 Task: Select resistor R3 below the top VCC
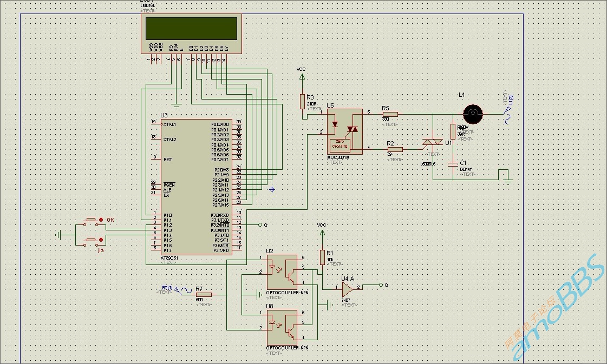(302, 102)
